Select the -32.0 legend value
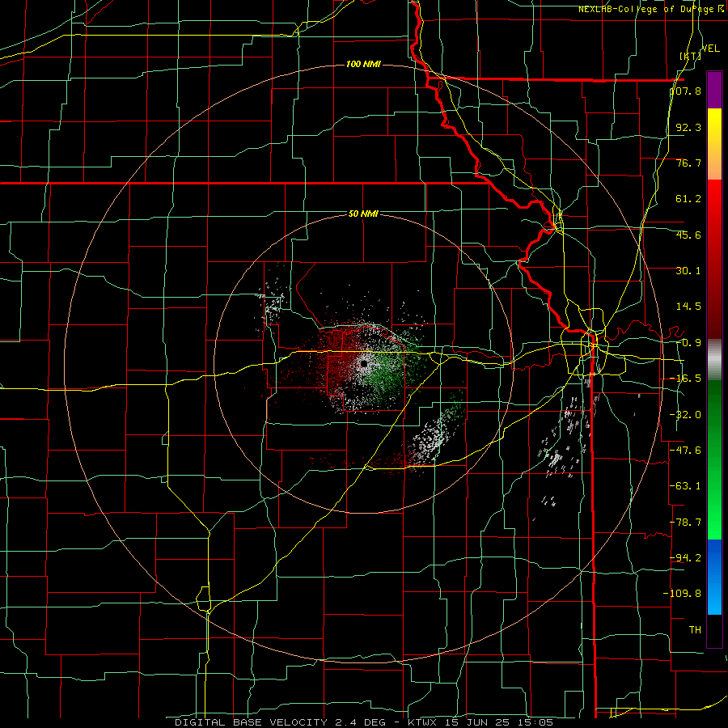The image size is (728, 728). click(x=686, y=415)
